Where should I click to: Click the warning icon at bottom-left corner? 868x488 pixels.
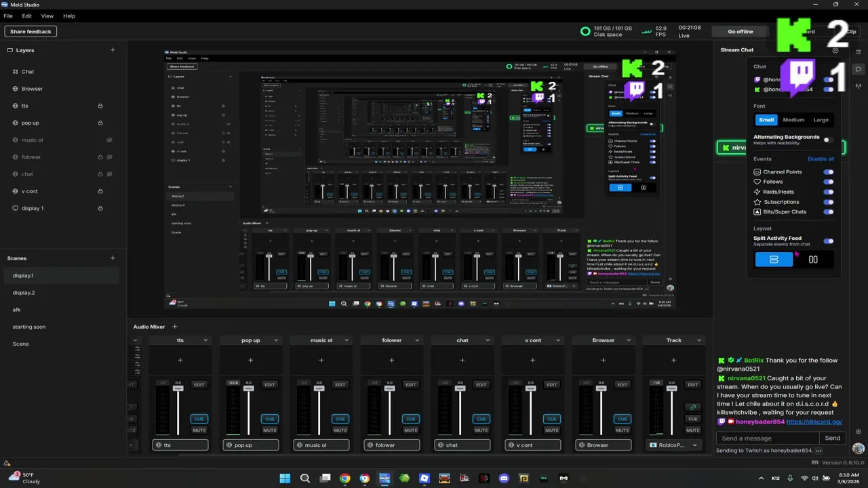[7, 464]
